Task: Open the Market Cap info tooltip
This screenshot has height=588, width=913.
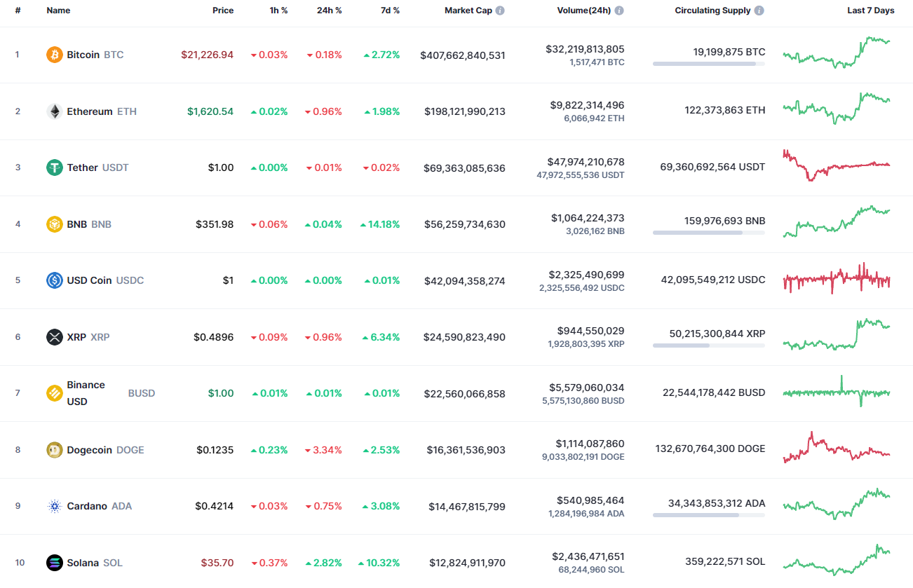Action: tap(500, 11)
